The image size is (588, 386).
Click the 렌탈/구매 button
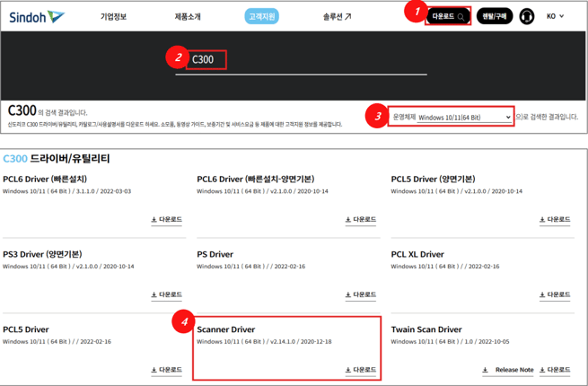coord(495,16)
